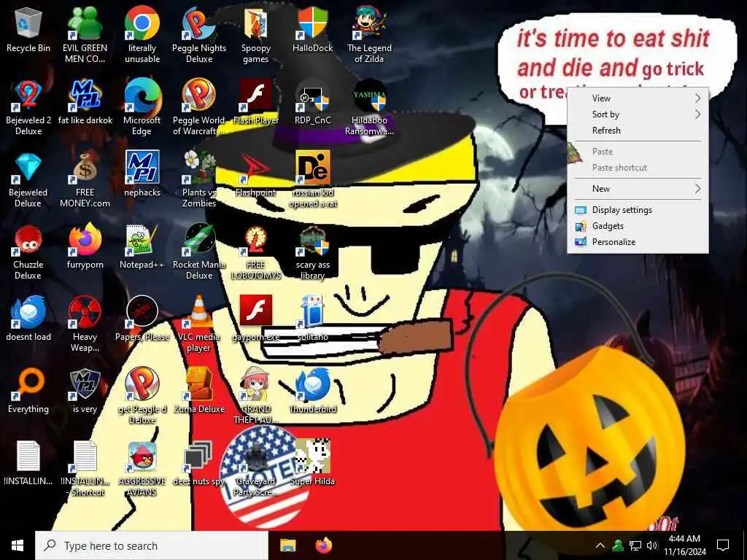Focus the Type here to search box
This screenshot has height=560, width=747.
tap(152, 545)
